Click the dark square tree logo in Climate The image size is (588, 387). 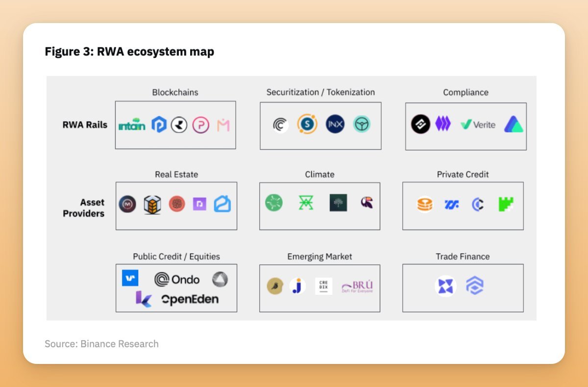(338, 203)
